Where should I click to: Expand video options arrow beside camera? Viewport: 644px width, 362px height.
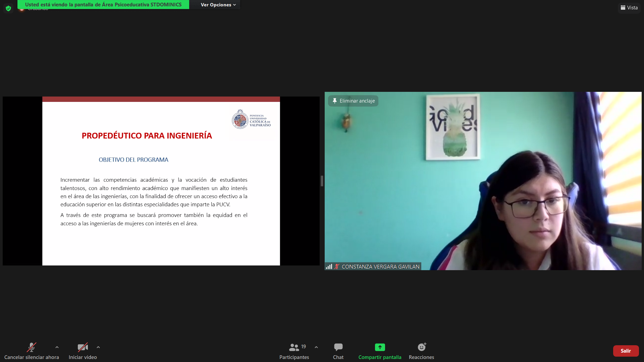[98, 347]
